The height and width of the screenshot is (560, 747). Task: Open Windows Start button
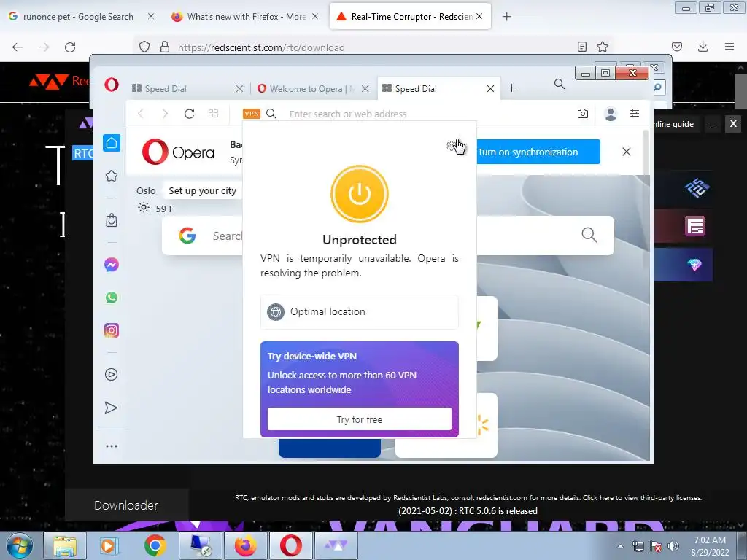tap(20, 545)
